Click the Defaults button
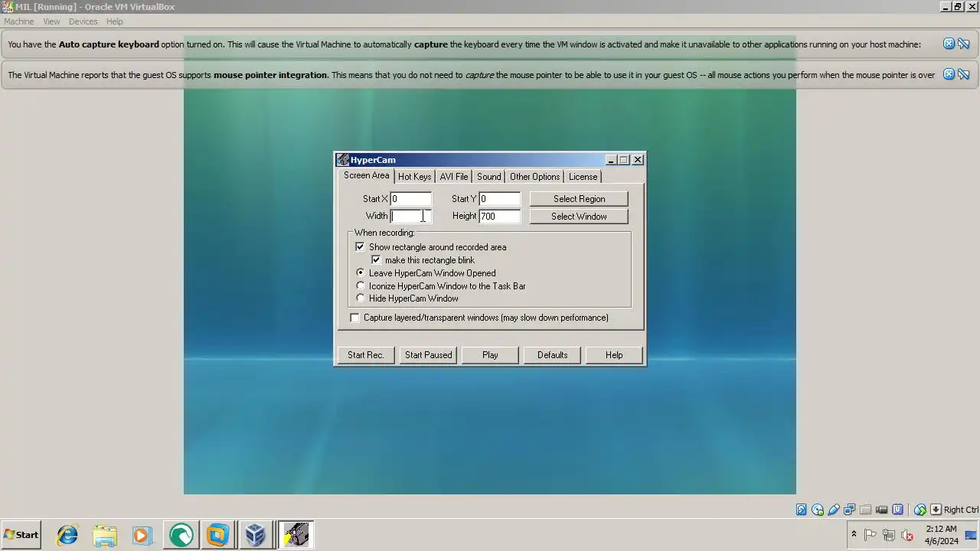980x551 pixels. 552,355
